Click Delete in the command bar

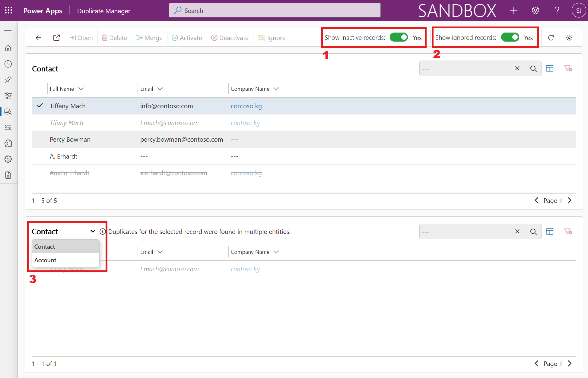tap(115, 38)
